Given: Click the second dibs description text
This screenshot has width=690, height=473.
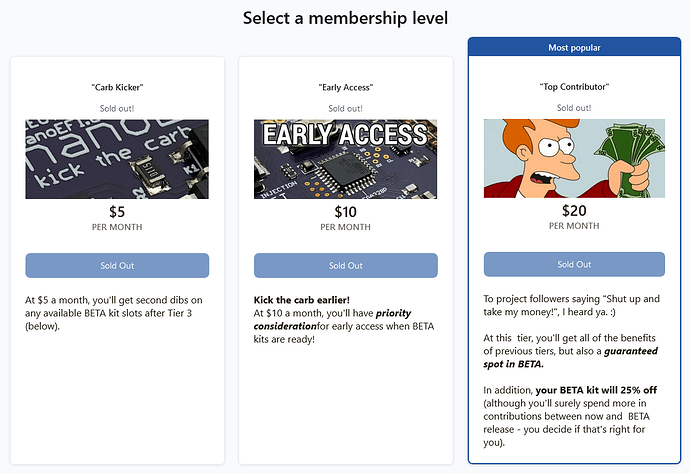Looking at the screenshot, I should click(x=114, y=313).
